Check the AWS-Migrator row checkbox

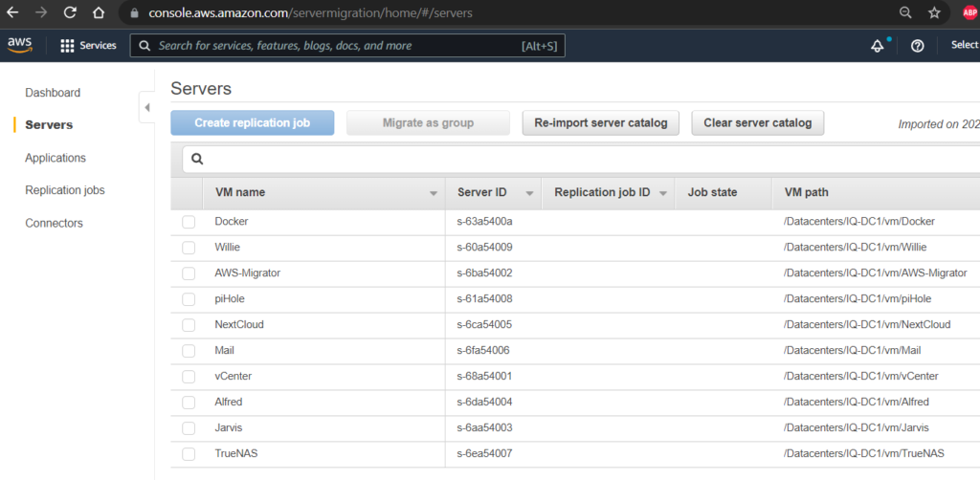point(189,273)
